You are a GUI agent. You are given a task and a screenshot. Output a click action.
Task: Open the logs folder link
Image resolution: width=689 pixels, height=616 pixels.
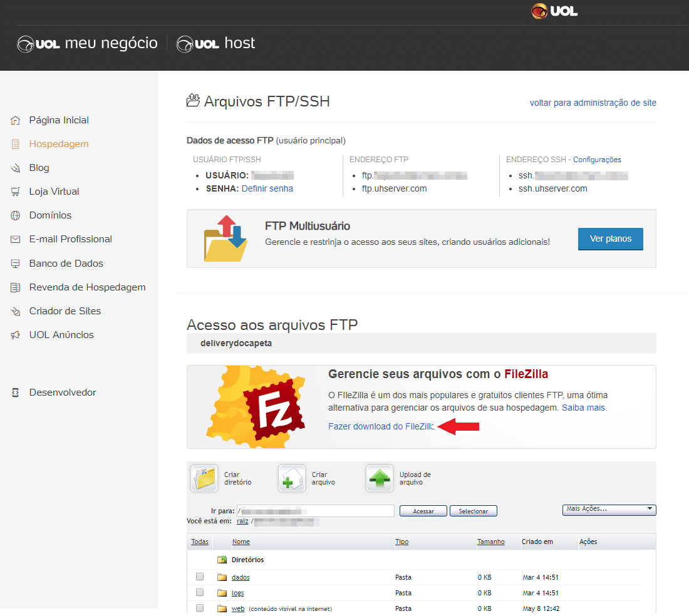(238, 593)
